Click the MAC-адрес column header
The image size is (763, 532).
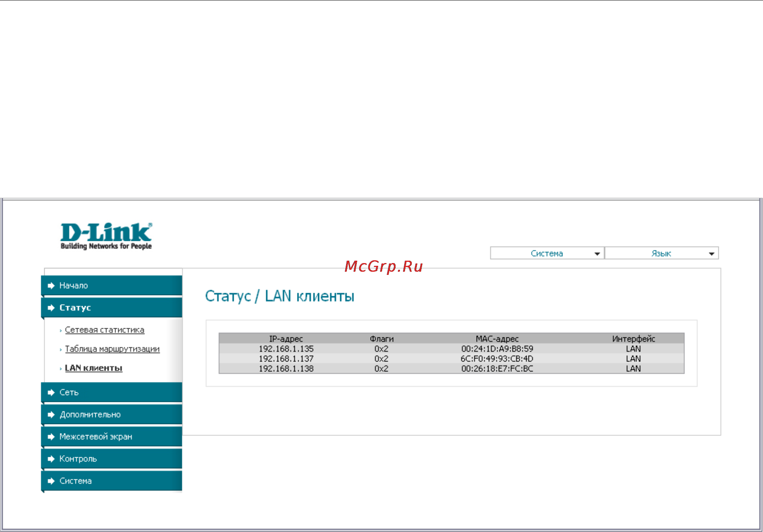coord(497,339)
